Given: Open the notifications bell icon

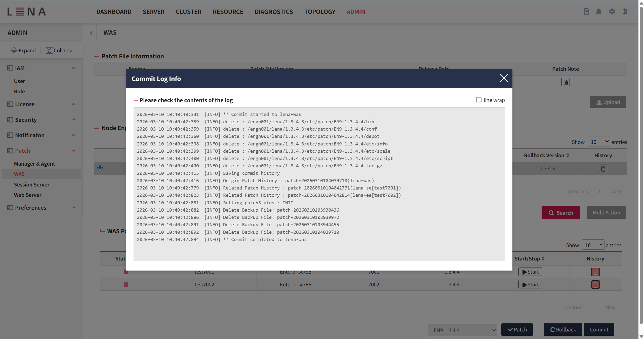Looking at the screenshot, I should click(599, 12).
